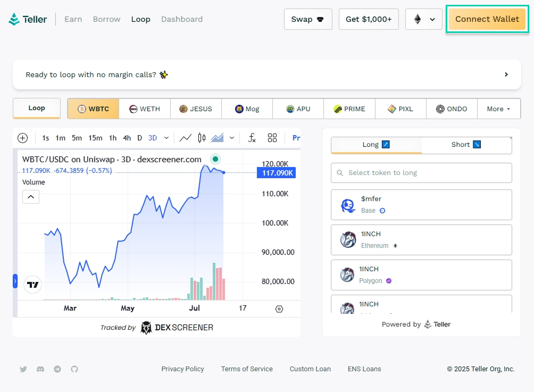
Task: Open the ENS Loans link
Action: 364,369
